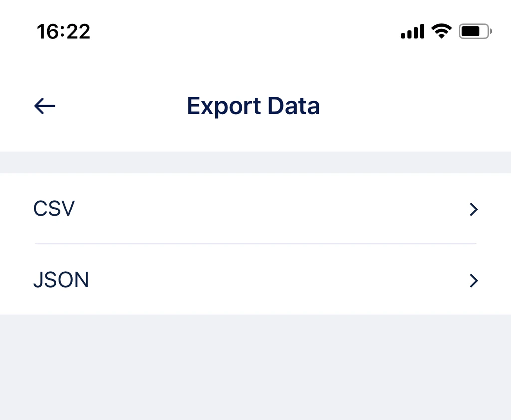Tap the cellular signal bars icon
Screen dimensions: 511x420
click(411, 31)
